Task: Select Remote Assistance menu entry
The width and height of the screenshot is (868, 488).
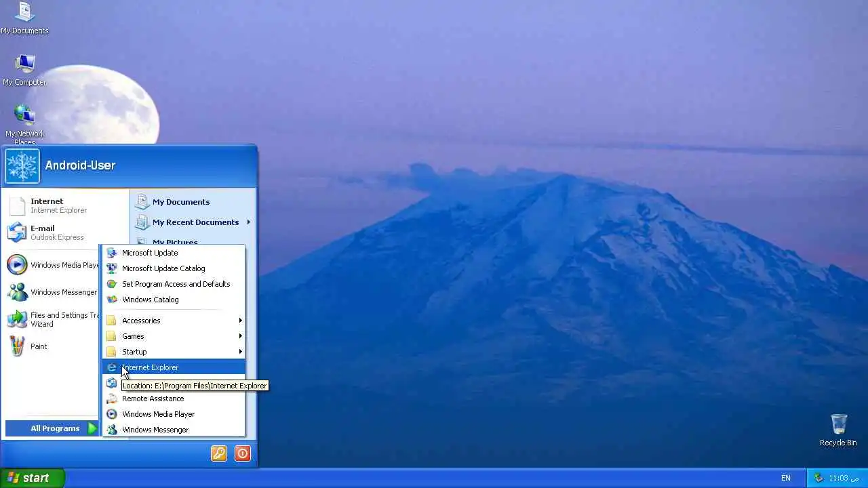Action: [x=174, y=399]
